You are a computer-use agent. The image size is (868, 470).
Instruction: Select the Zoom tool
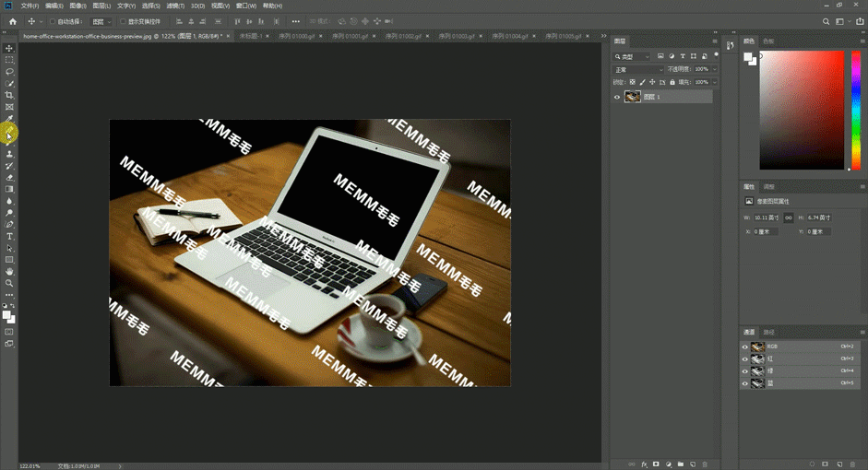click(x=9, y=283)
